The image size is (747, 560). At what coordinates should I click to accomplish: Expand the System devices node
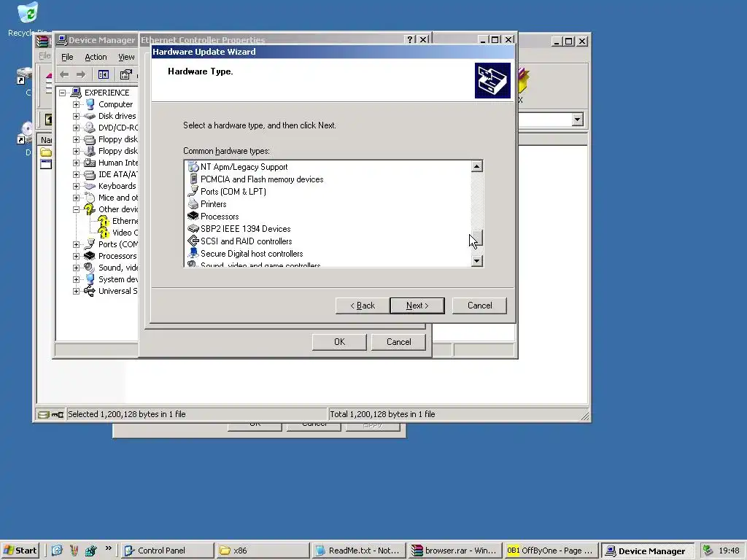[76, 279]
